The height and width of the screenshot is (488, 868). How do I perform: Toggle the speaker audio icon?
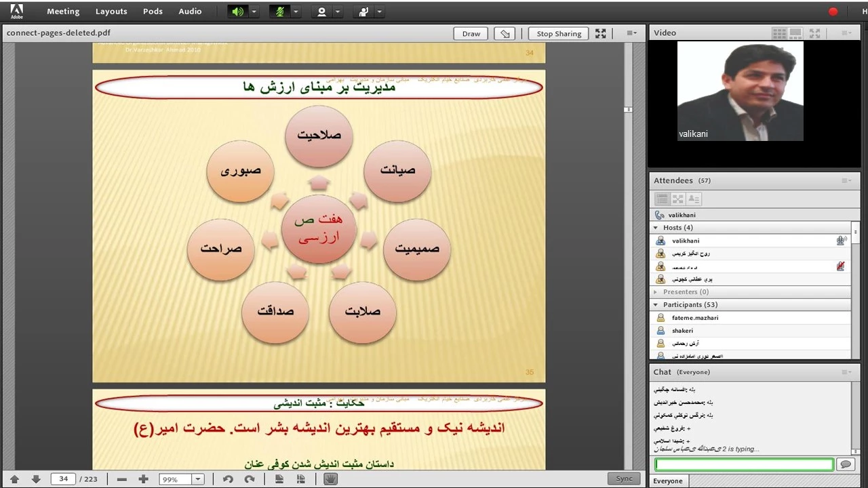pyautogui.click(x=237, y=12)
